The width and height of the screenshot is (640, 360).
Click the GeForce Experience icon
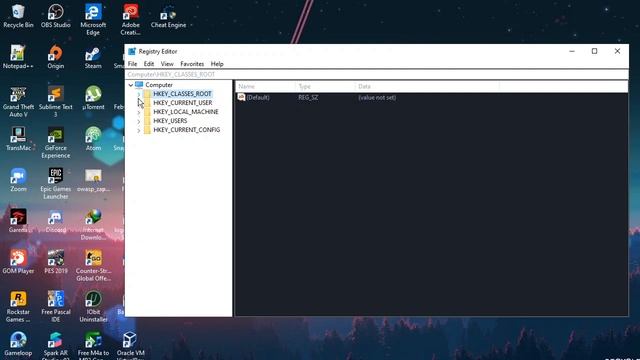(x=56, y=142)
